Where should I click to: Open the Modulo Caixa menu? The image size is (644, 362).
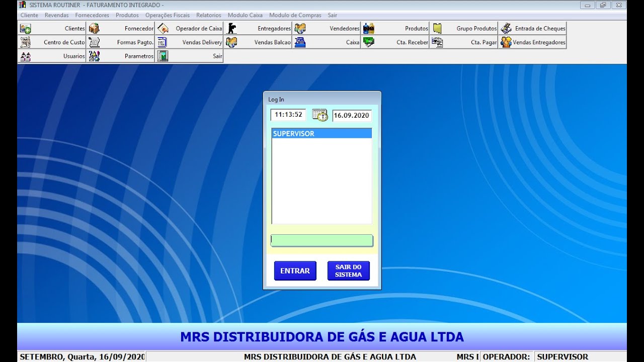pos(245,15)
